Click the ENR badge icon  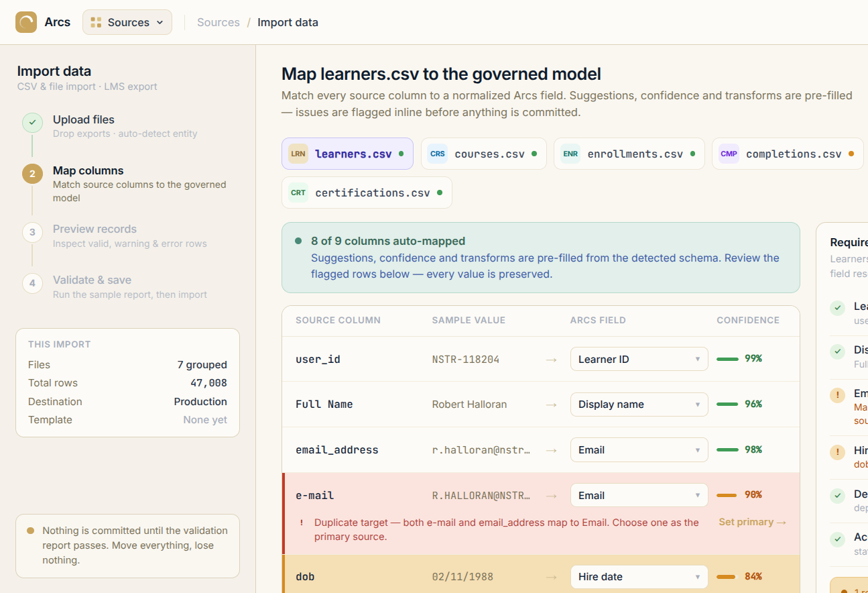click(x=570, y=154)
